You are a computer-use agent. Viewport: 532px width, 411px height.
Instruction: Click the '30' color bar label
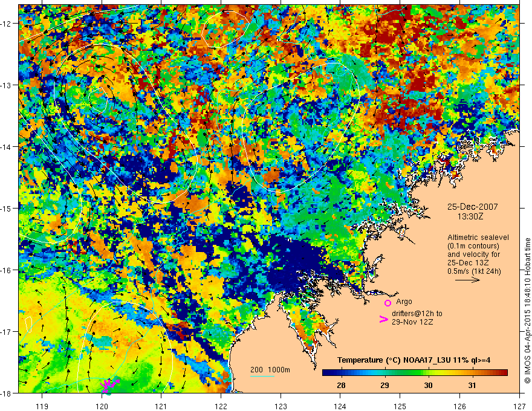coord(428,385)
